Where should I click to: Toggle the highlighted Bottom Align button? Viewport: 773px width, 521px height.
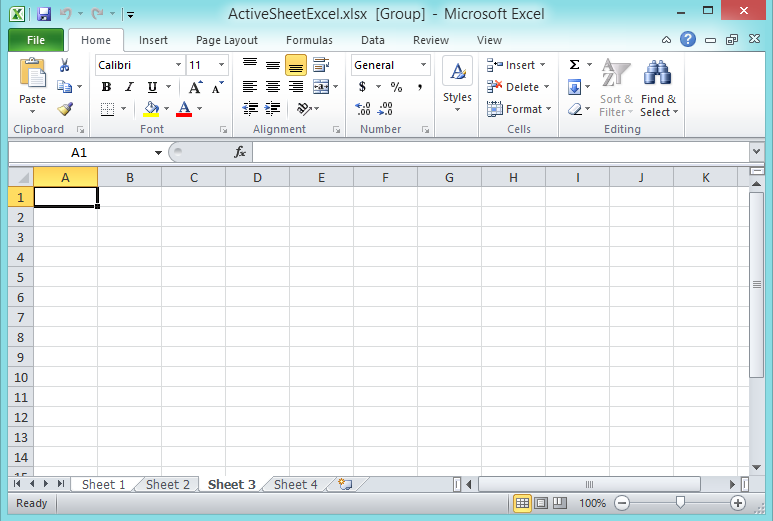pos(296,65)
